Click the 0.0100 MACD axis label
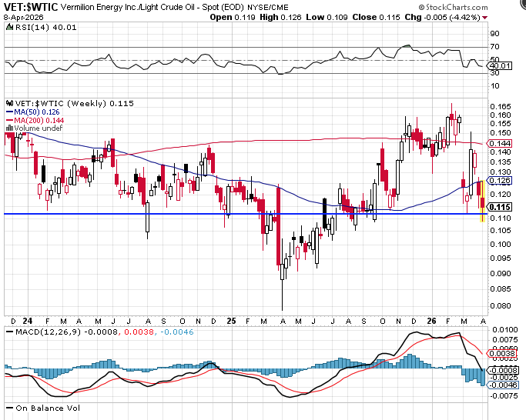The width and height of the screenshot is (526, 420). (x=505, y=330)
